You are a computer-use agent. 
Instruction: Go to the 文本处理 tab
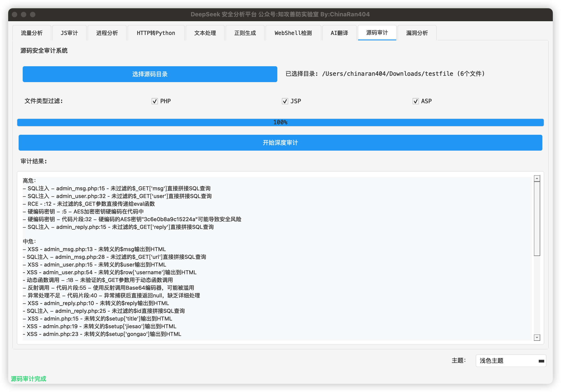[x=205, y=33]
